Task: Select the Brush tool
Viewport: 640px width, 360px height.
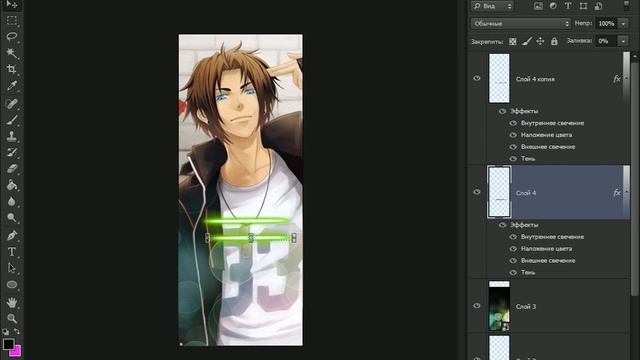Action: pos(11,120)
